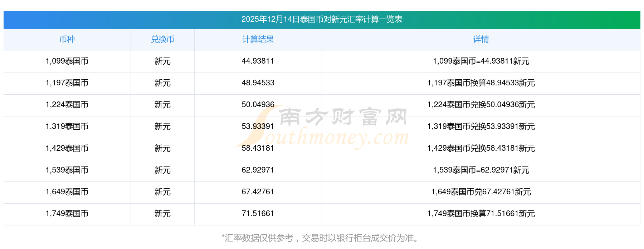The width and height of the screenshot is (644, 249).
Task: Click the 新元 cell in the 1,649泰国币 row
Action: [162, 192]
